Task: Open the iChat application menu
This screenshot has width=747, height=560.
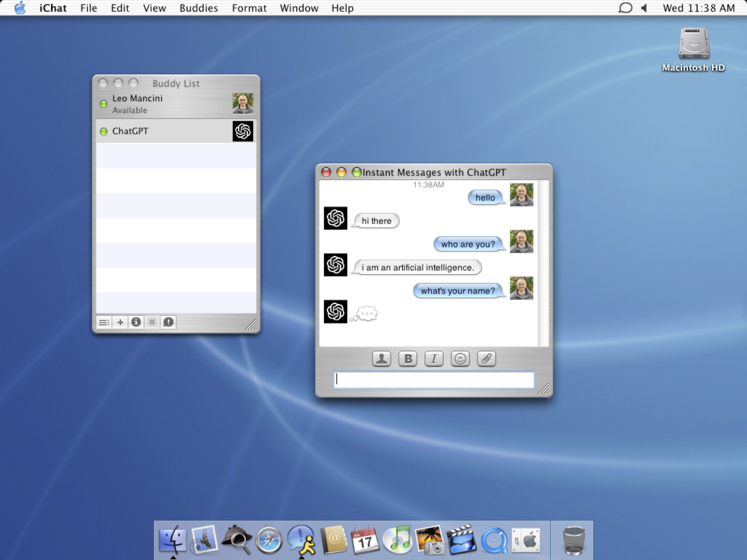Action: [53, 8]
